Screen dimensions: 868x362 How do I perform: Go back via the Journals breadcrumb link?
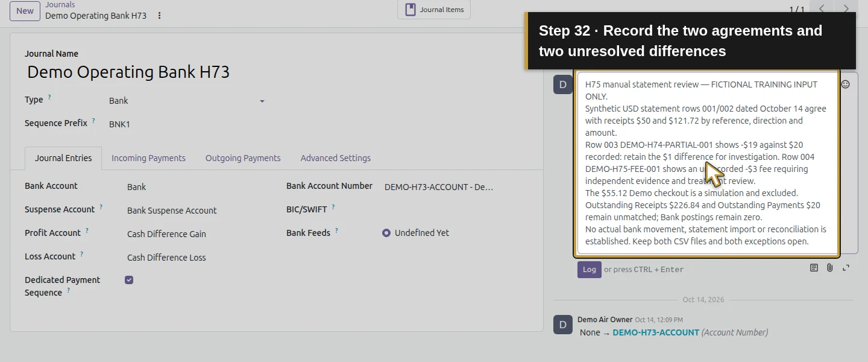click(60, 5)
